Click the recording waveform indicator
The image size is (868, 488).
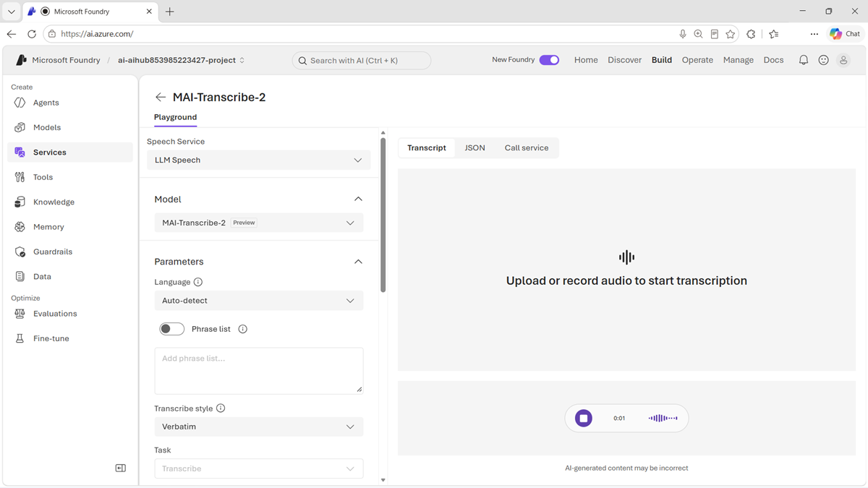pos(663,418)
